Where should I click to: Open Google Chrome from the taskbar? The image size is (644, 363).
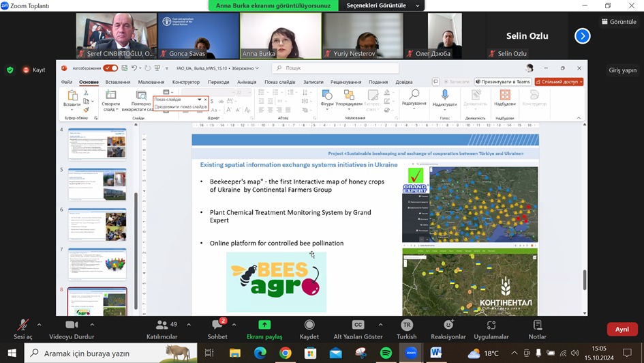[x=286, y=353]
